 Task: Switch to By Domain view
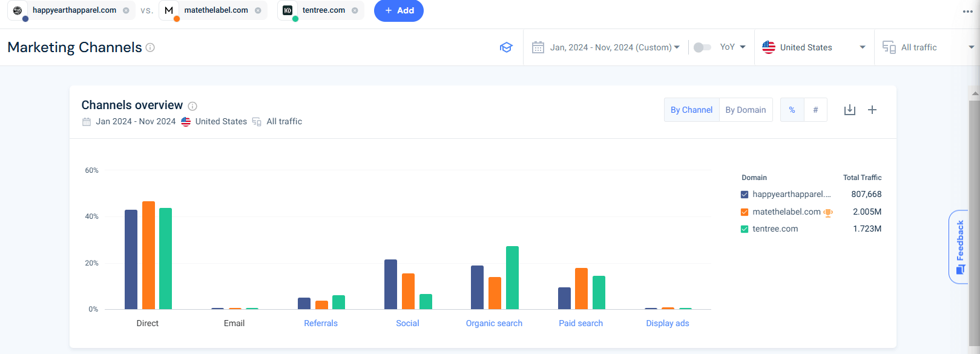(746, 110)
